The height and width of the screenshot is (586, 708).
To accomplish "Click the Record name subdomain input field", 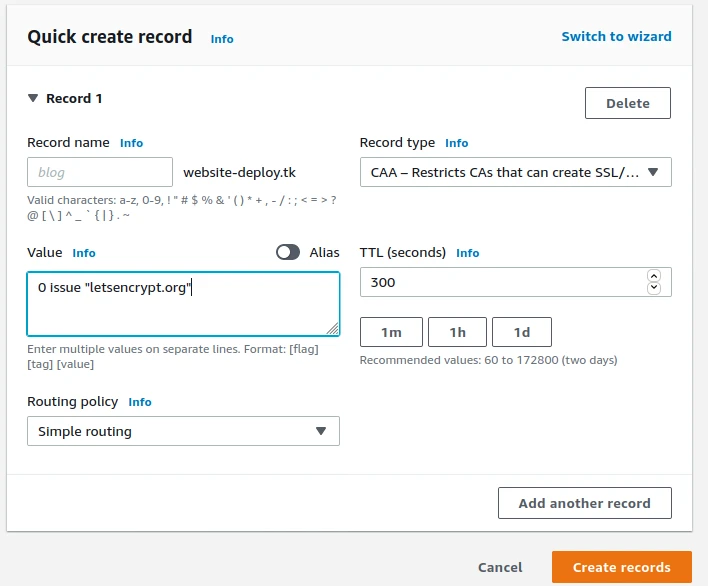I will 100,172.
